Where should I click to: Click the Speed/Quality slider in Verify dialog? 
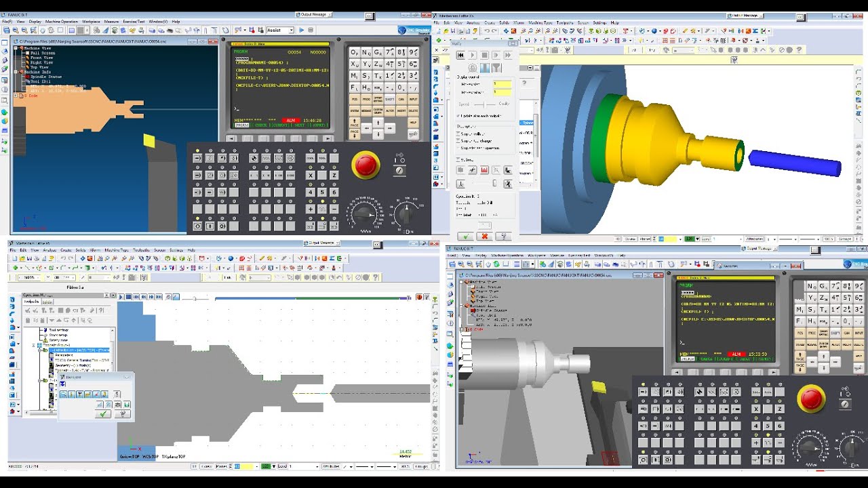pyautogui.click(x=485, y=104)
